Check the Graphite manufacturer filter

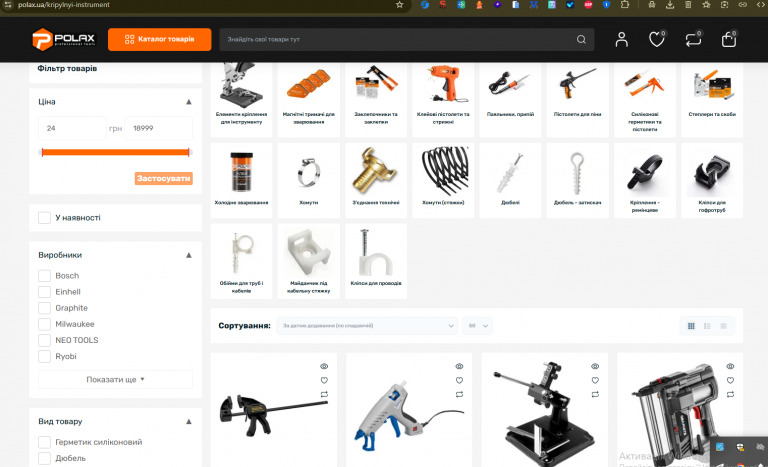tap(44, 308)
